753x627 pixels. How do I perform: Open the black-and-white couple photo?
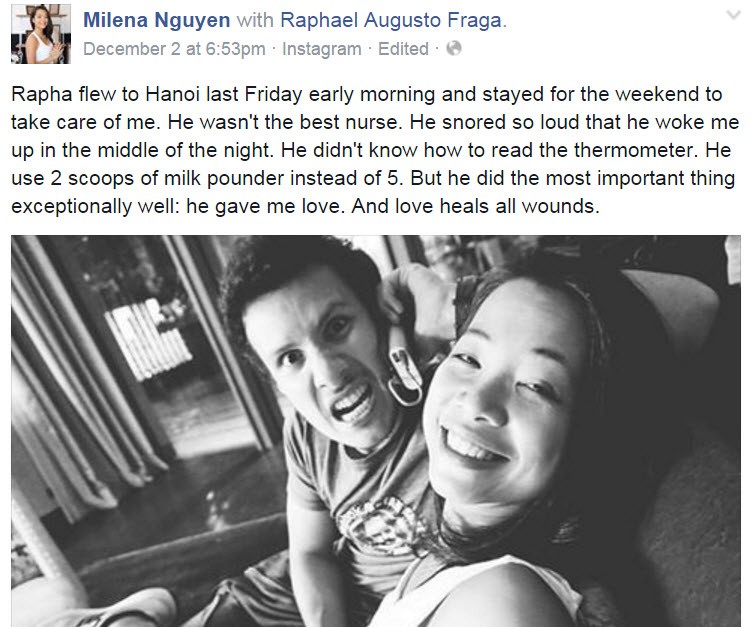pyautogui.click(x=376, y=431)
